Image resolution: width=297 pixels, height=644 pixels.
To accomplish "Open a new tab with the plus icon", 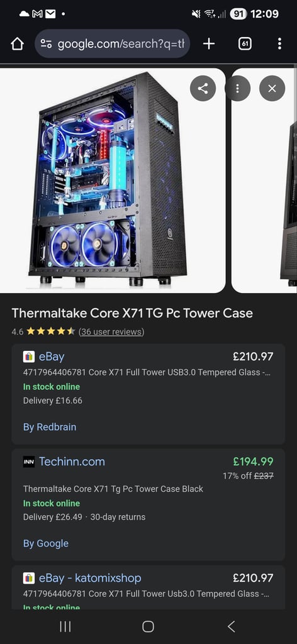I will [209, 43].
